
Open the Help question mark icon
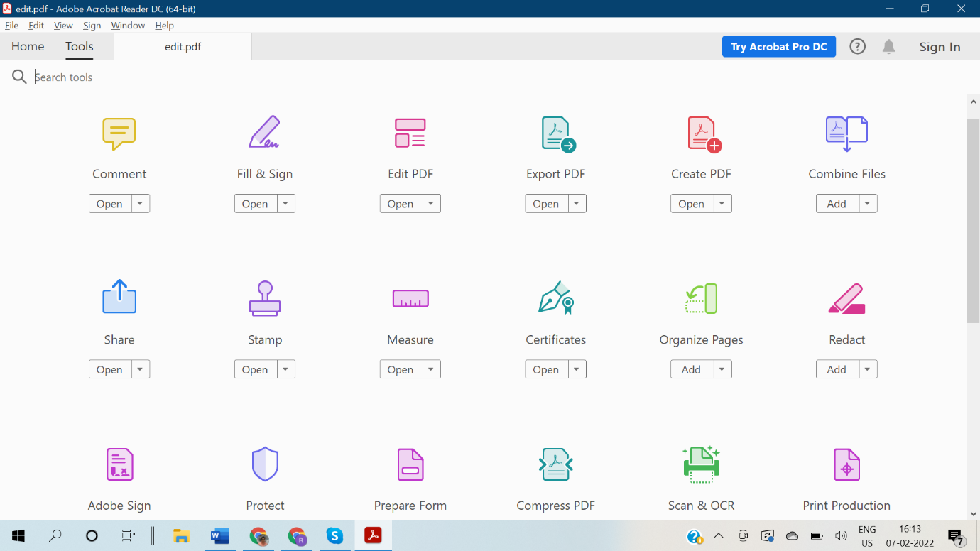[x=858, y=47]
